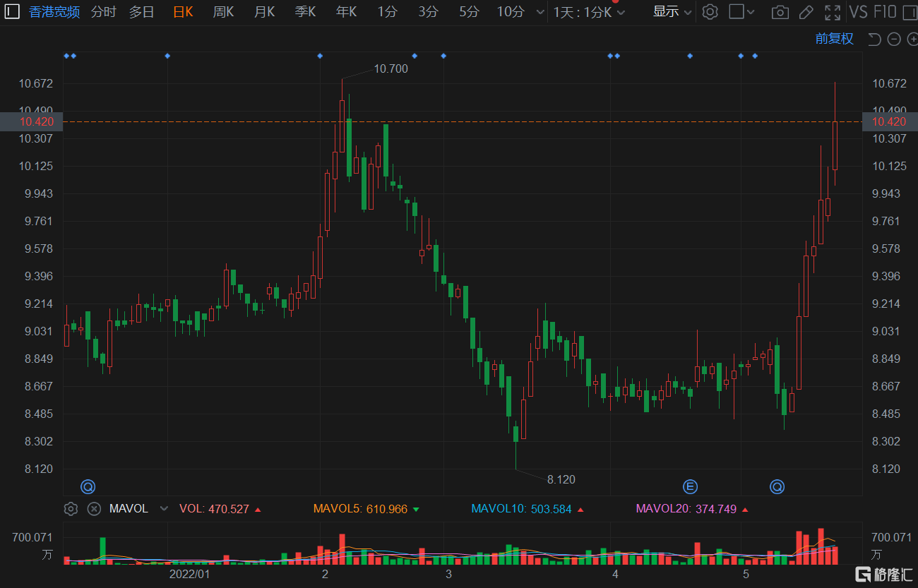918x588 pixels.
Task: Click the 10.700 high price label
Action: (x=391, y=68)
